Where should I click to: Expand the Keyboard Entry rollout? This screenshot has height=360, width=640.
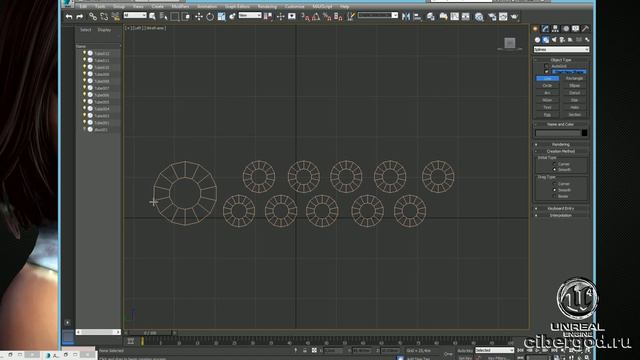[561, 209]
